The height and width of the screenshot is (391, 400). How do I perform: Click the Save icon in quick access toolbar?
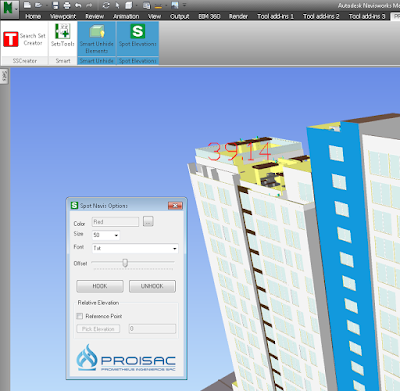[55, 5]
